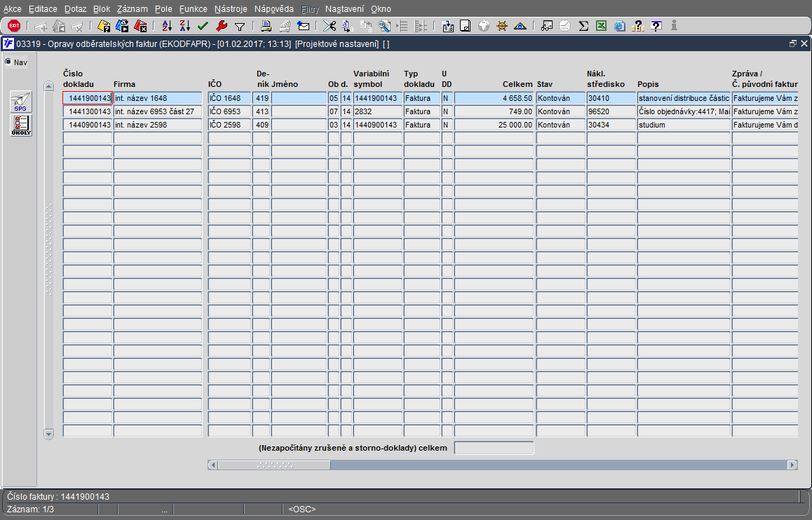Click the green checkmark save icon

coord(203,25)
